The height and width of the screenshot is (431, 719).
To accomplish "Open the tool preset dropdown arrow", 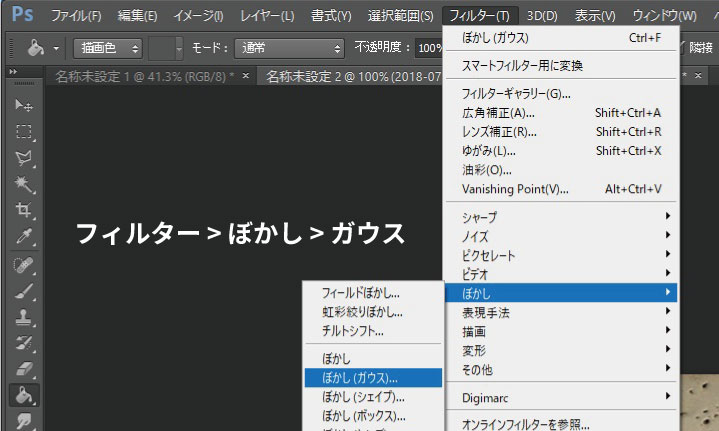I will pos(56,48).
